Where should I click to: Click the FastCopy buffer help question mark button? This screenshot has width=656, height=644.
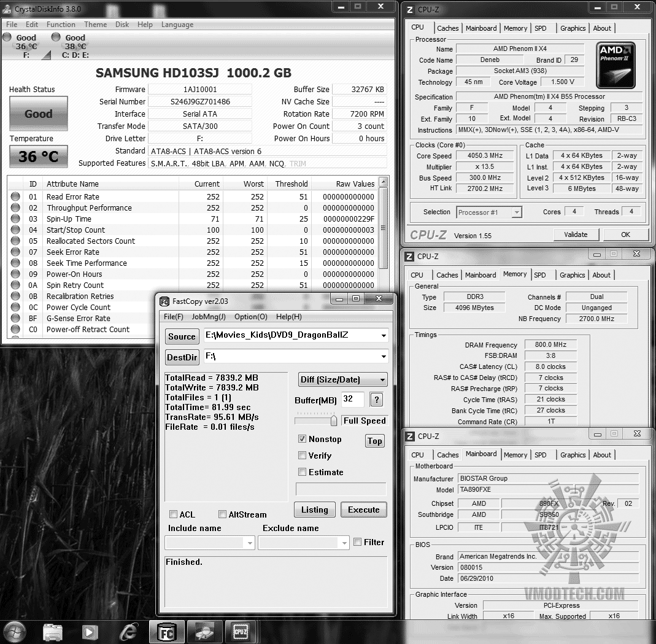click(377, 400)
